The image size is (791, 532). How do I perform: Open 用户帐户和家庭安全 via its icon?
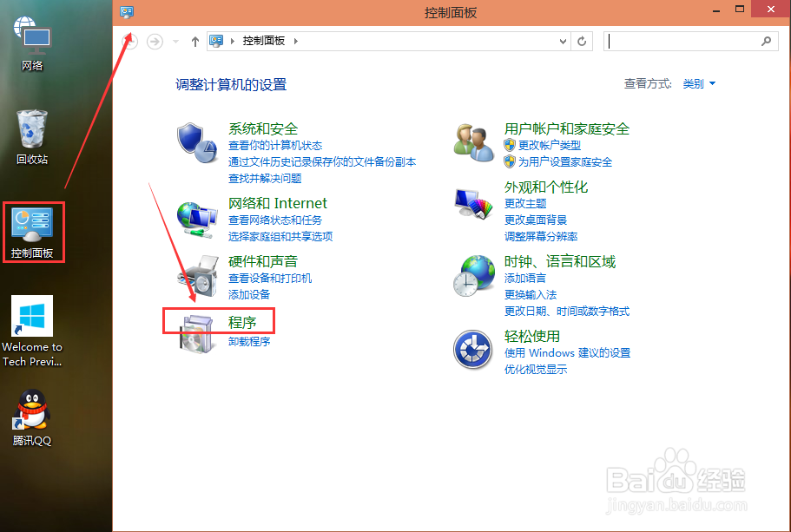tap(473, 143)
